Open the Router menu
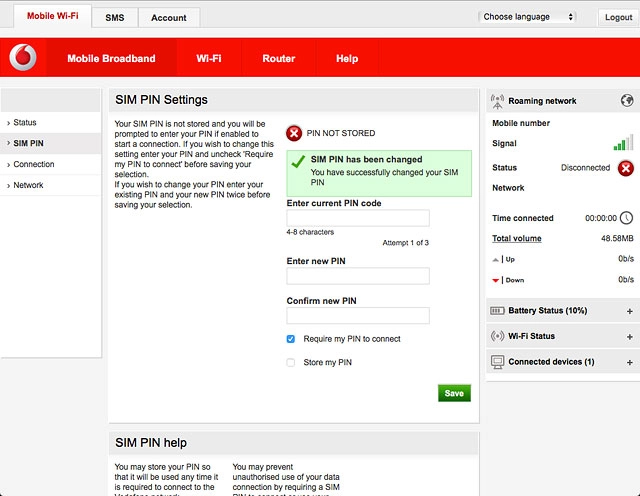Viewport: 640px width, 496px height. click(x=278, y=59)
